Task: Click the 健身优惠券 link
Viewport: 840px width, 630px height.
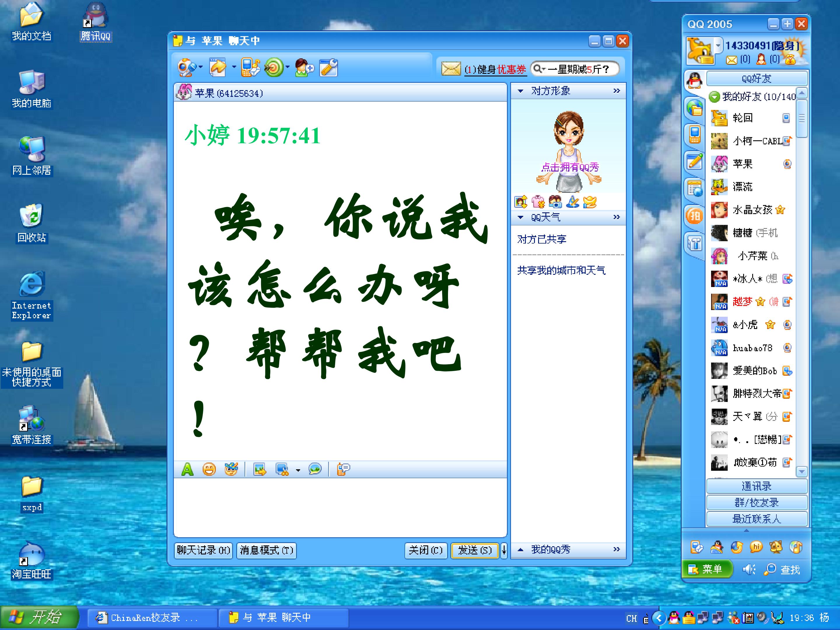Action: (495, 69)
